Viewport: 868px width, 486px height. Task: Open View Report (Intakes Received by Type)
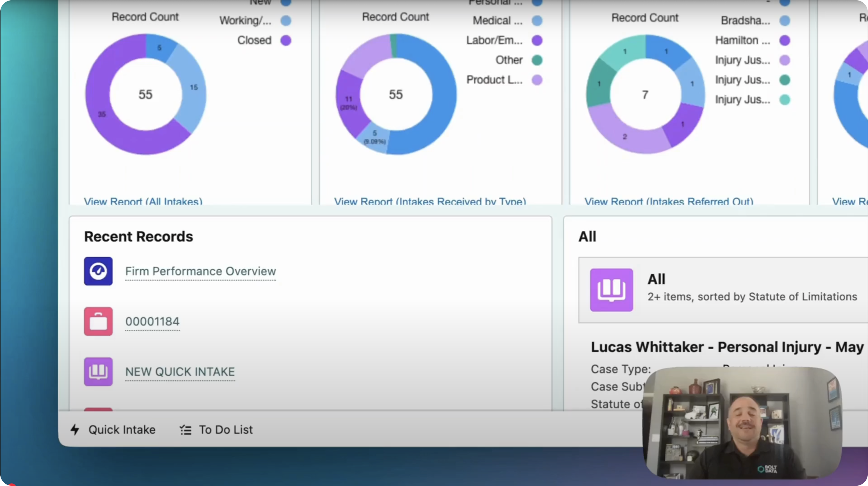pos(430,201)
